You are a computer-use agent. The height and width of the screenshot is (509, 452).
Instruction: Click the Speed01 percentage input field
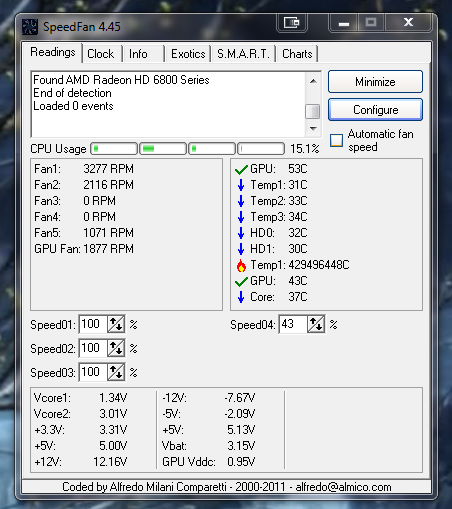point(94,324)
